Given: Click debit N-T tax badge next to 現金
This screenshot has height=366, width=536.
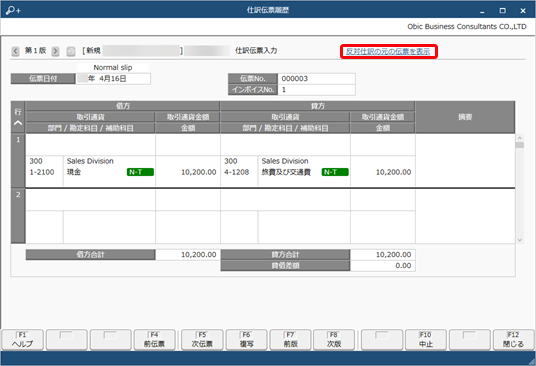Looking at the screenshot, I should pos(140,172).
